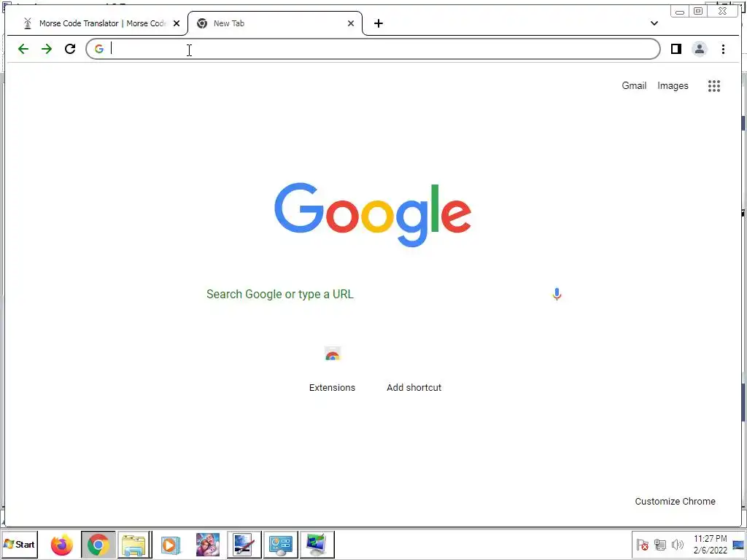Open the control panel style taskbar icon
The height and width of the screenshot is (560, 747).
281,545
